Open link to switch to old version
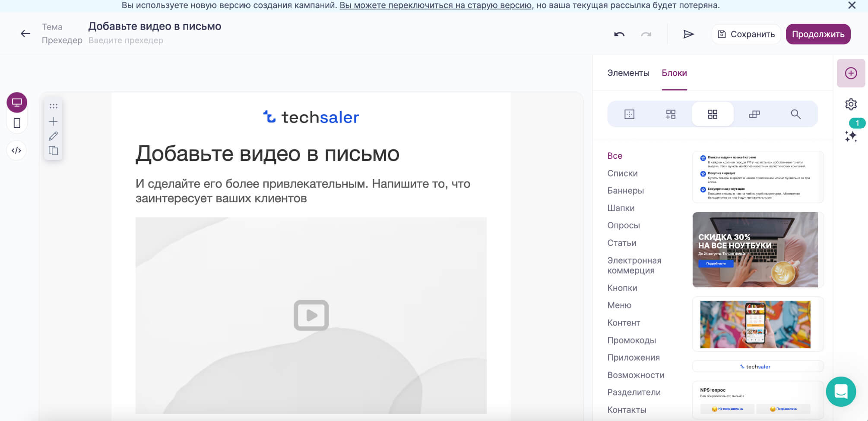Viewport: 868px width, 421px height. pos(435,6)
